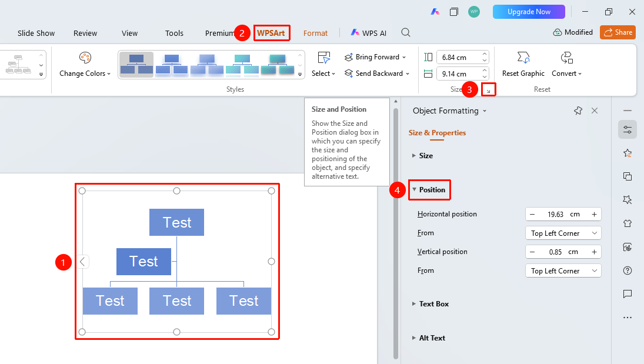Open the Change Colors palette

click(85, 65)
